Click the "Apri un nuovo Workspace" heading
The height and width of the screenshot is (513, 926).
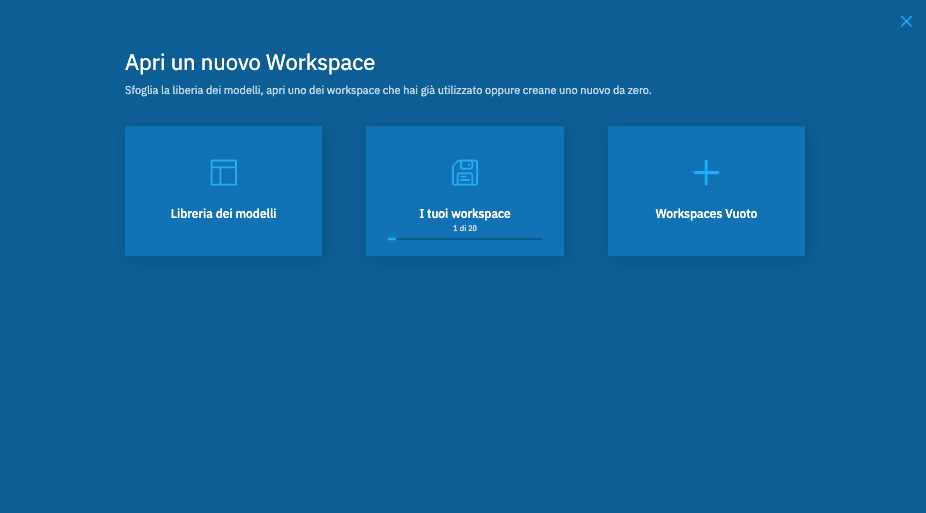click(249, 63)
